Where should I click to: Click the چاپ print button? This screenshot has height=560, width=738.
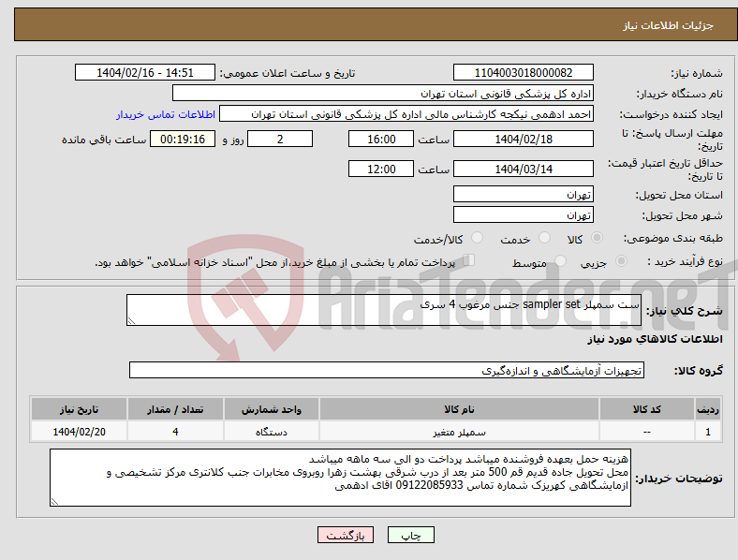pyautogui.click(x=411, y=535)
